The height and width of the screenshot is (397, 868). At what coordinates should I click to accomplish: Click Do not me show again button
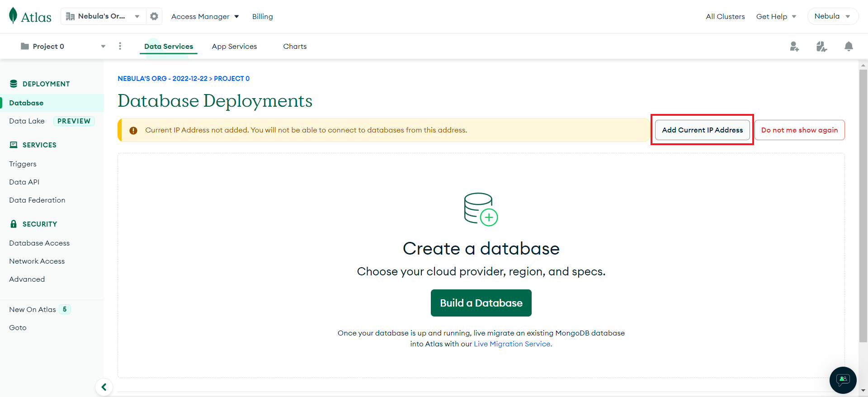[x=799, y=130]
